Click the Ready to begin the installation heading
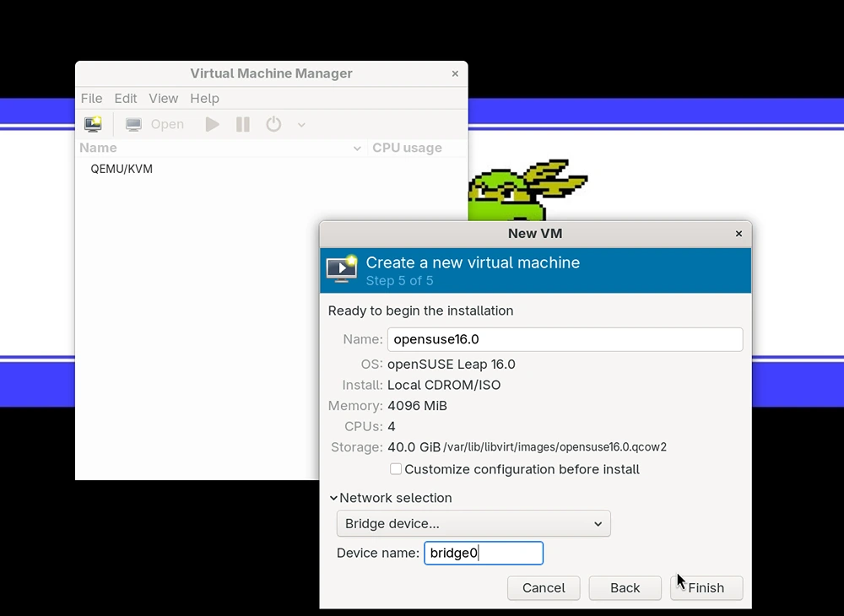 click(x=420, y=311)
